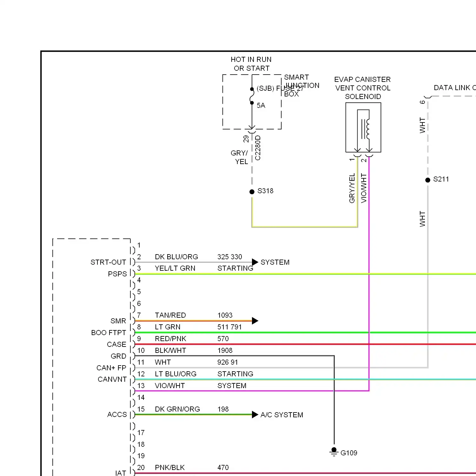This screenshot has height=476, width=476.
Task: Click the VIO/WHT text on pin 13 row
Action: point(170,386)
